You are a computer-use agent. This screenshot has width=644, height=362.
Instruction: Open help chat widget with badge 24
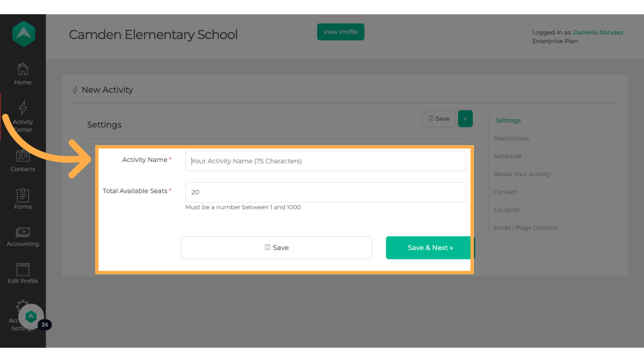tap(31, 316)
